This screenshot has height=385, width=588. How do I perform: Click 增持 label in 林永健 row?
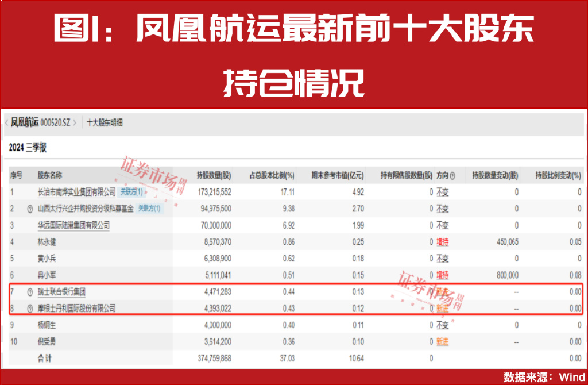443,242
